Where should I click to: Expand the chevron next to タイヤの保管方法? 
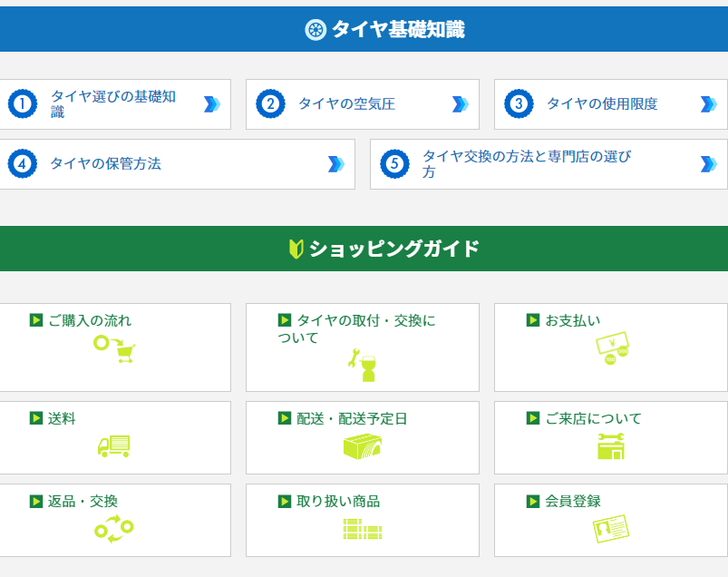[x=336, y=164]
